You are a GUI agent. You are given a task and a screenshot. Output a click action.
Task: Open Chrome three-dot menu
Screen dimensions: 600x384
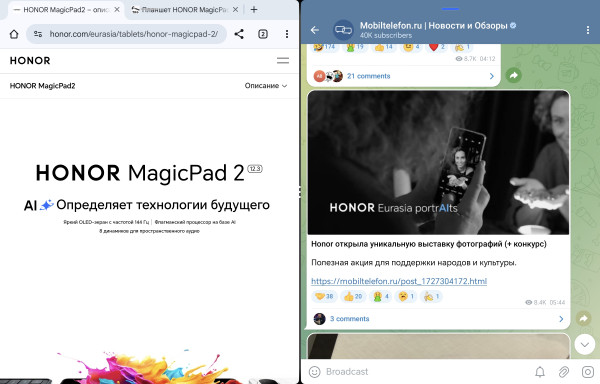click(x=287, y=34)
